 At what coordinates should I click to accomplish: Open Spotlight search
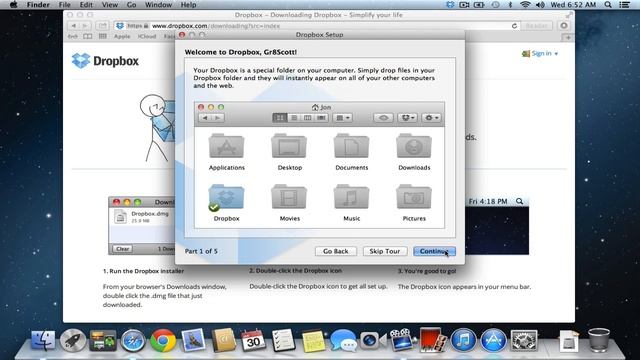click(608, 5)
